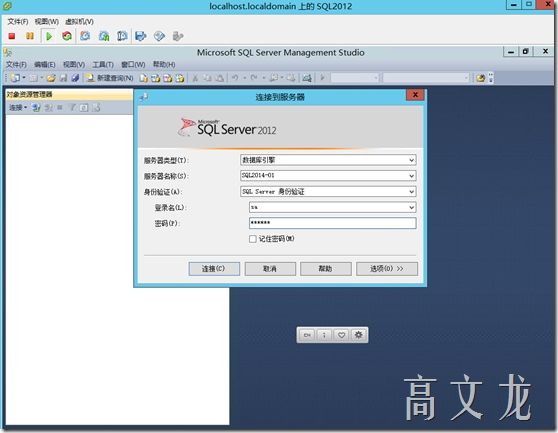
Task: Click the Analysis Services MDX query icon
Action: tap(156, 78)
